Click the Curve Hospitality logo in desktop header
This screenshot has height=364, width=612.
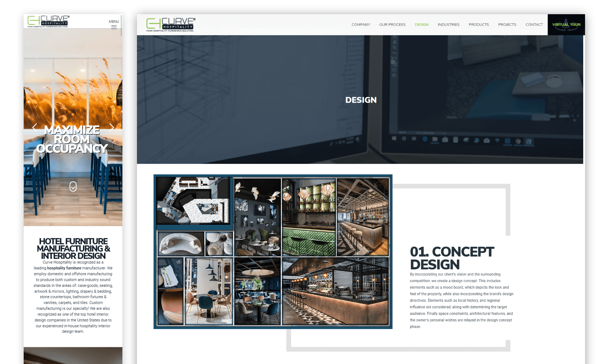tap(170, 24)
